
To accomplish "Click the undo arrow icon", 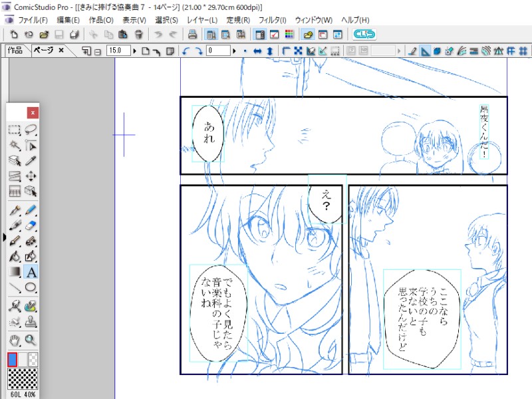I will 158,35.
